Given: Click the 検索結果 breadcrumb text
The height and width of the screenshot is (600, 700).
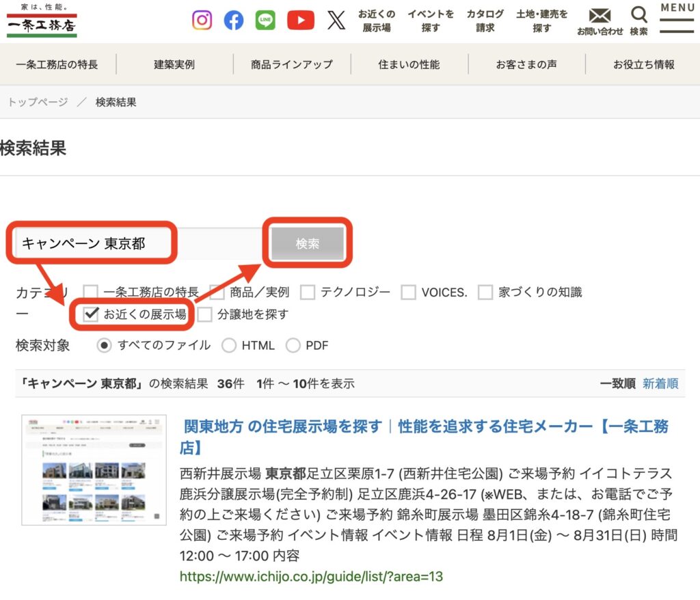Looking at the screenshot, I should [x=116, y=103].
